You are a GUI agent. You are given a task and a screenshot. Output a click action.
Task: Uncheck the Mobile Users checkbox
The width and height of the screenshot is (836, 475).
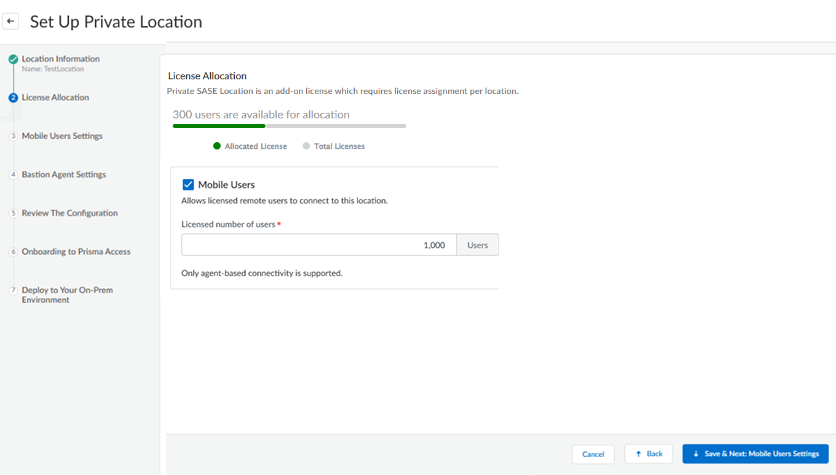pyautogui.click(x=188, y=184)
